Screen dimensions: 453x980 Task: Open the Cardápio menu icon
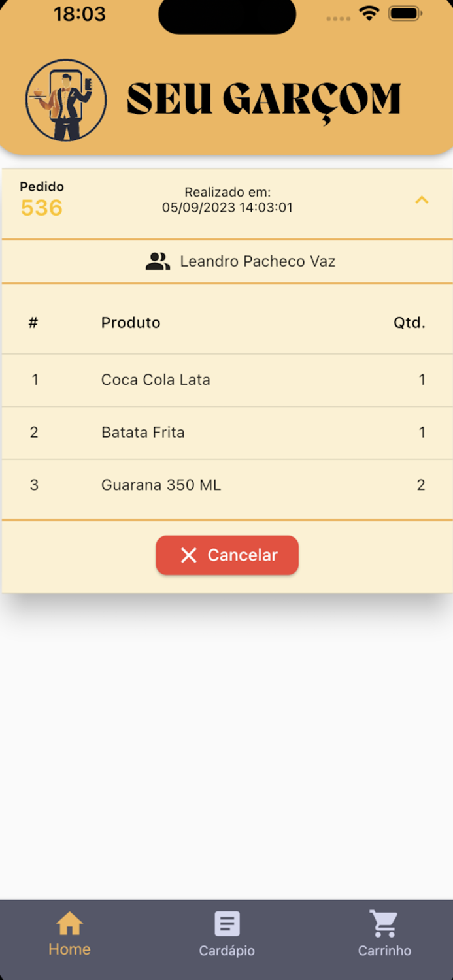click(x=226, y=923)
